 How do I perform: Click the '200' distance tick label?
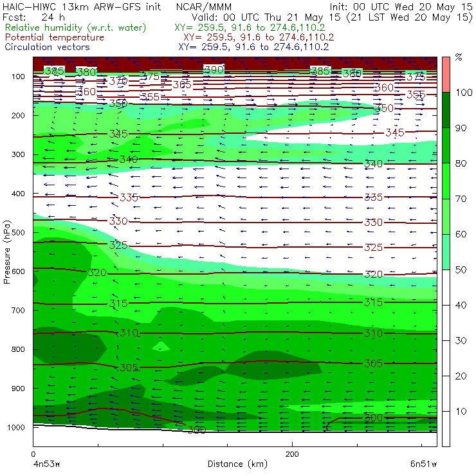coord(292,454)
